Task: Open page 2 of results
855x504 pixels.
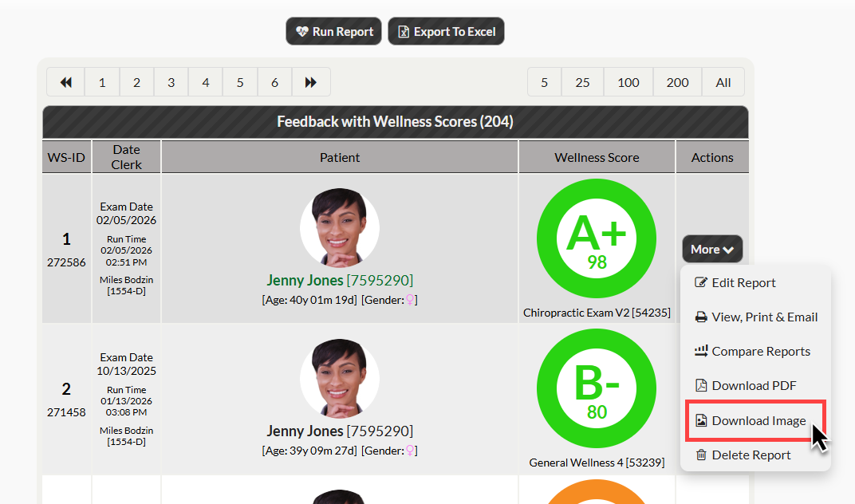Action: pos(136,82)
